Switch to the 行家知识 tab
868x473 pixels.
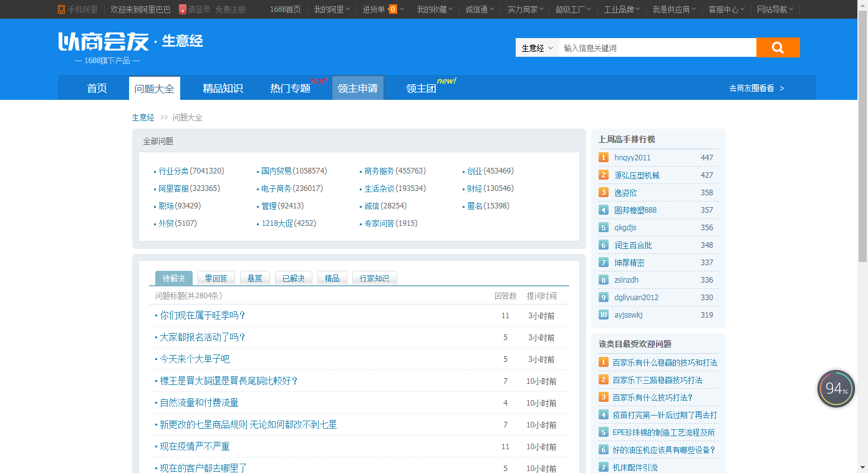(x=375, y=278)
